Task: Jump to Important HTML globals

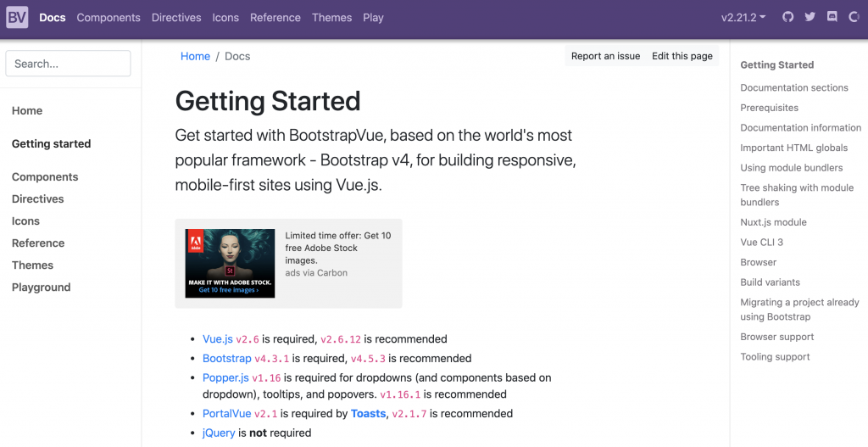Action: (793, 148)
